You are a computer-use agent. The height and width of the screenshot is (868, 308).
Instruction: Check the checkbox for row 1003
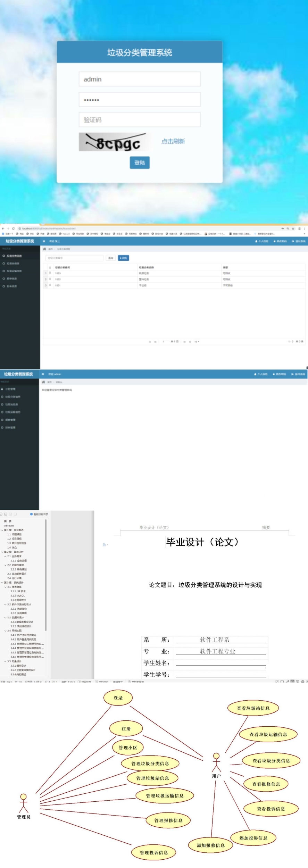point(50,273)
